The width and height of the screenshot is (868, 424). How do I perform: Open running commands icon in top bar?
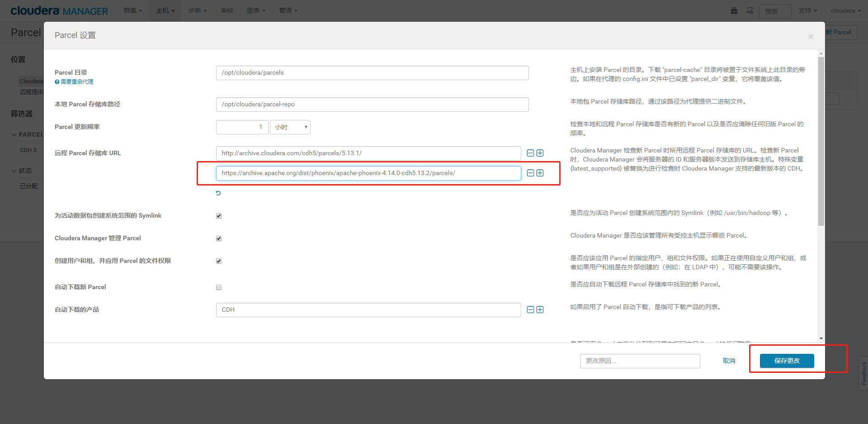[750, 10]
